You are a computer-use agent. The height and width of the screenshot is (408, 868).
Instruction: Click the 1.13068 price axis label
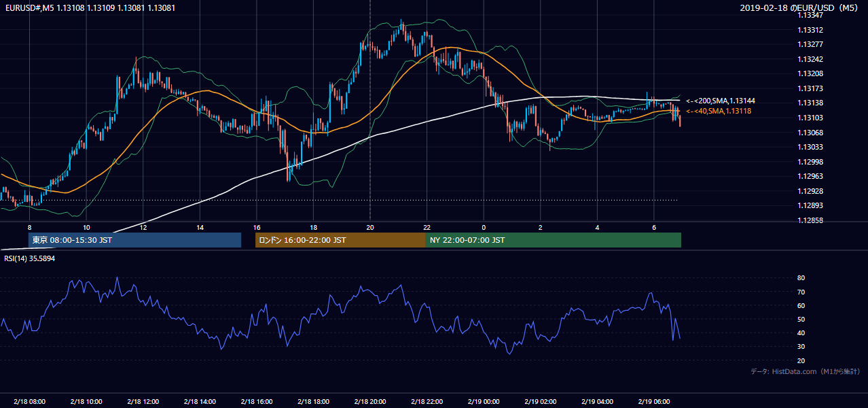tap(810, 133)
